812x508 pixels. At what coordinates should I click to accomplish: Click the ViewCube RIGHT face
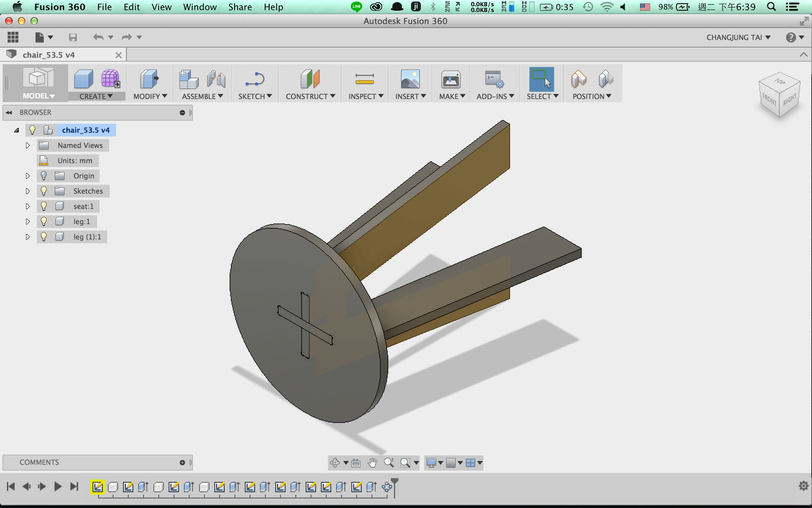point(789,100)
